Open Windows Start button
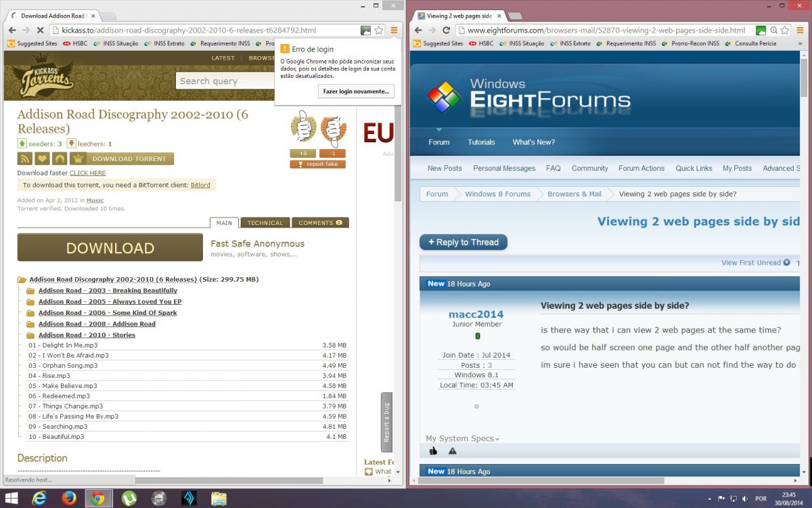Screen dimensions: 812x508 click(12, 499)
